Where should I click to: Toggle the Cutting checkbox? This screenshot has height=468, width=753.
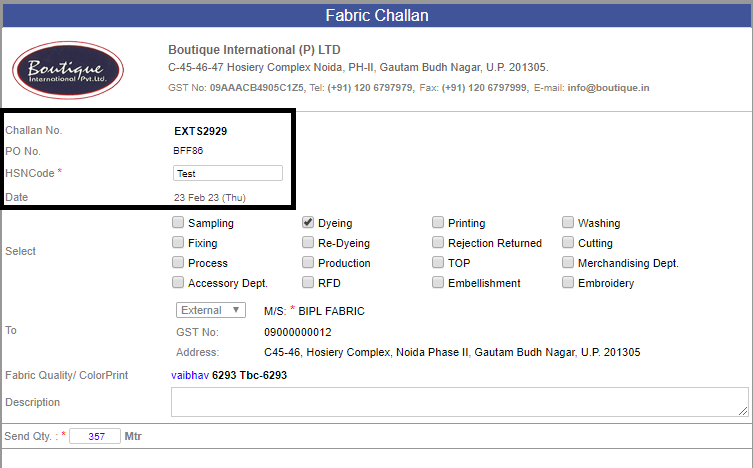point(568,242)
